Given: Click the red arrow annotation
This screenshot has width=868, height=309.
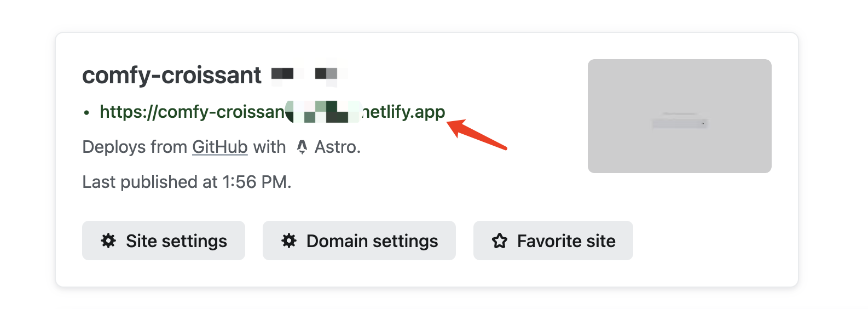Looking at the screenshot, I should (477, 134).
